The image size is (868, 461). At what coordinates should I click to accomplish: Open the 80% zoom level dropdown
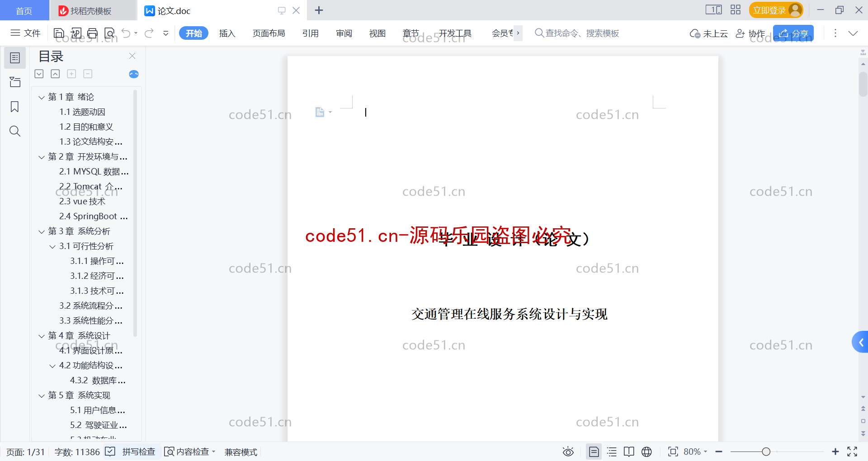(695, 452)
